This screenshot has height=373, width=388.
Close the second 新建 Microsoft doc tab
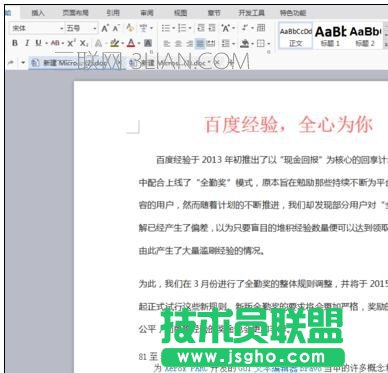point(217,62)
